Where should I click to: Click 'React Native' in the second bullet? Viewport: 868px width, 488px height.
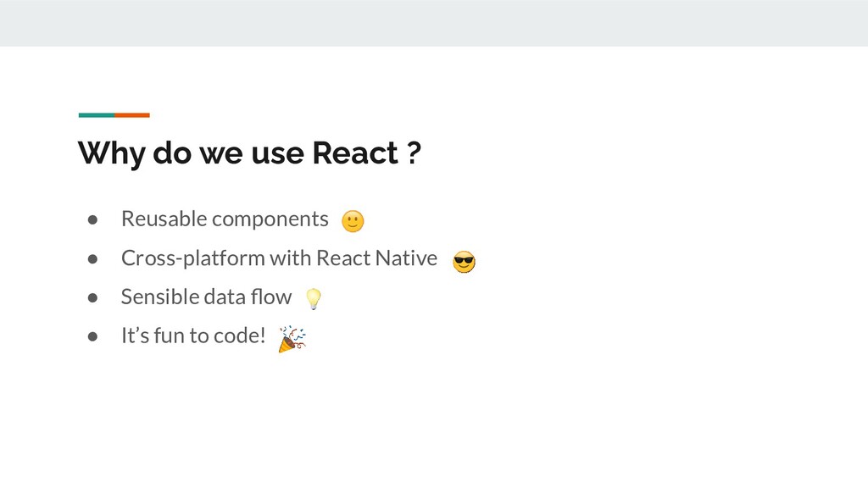click(376, 258)
